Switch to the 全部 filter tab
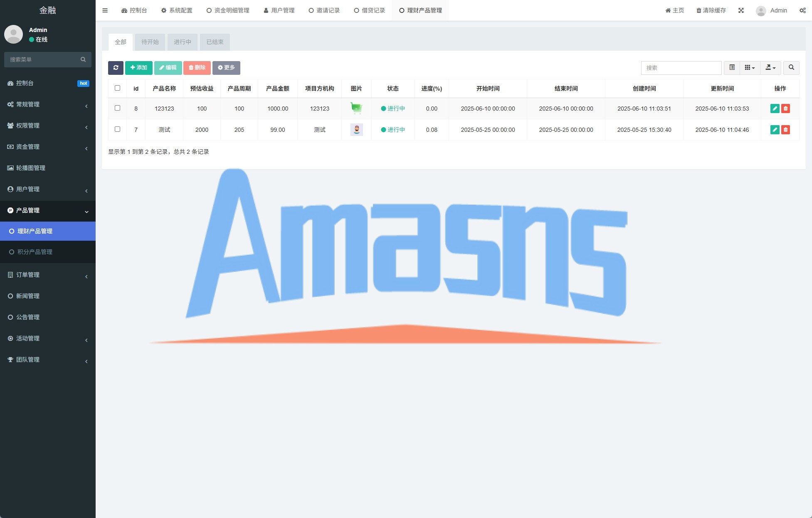Viewport: 812px width, 518px height. (121, 42)
